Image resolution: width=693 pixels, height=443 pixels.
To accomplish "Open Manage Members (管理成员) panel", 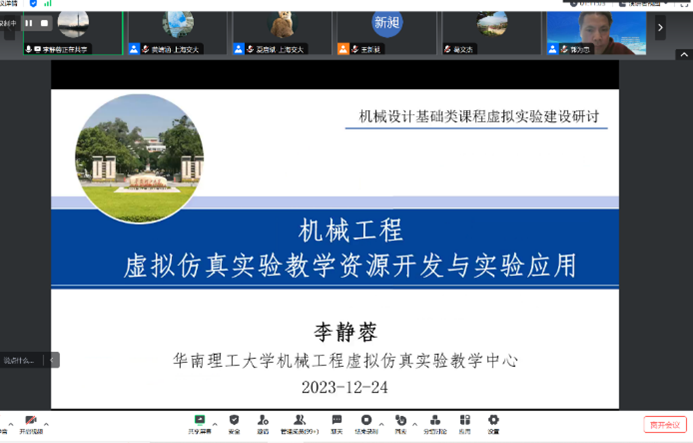I will click(298, 422).
